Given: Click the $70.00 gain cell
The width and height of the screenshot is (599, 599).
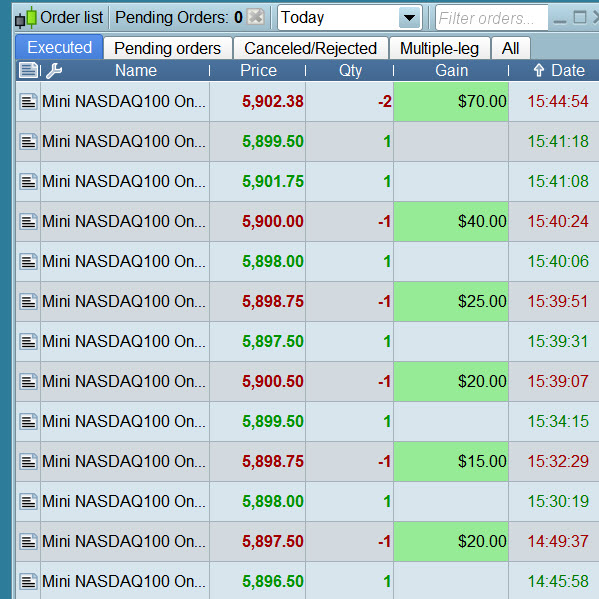Looking at the screenshot, I should 451,102.
